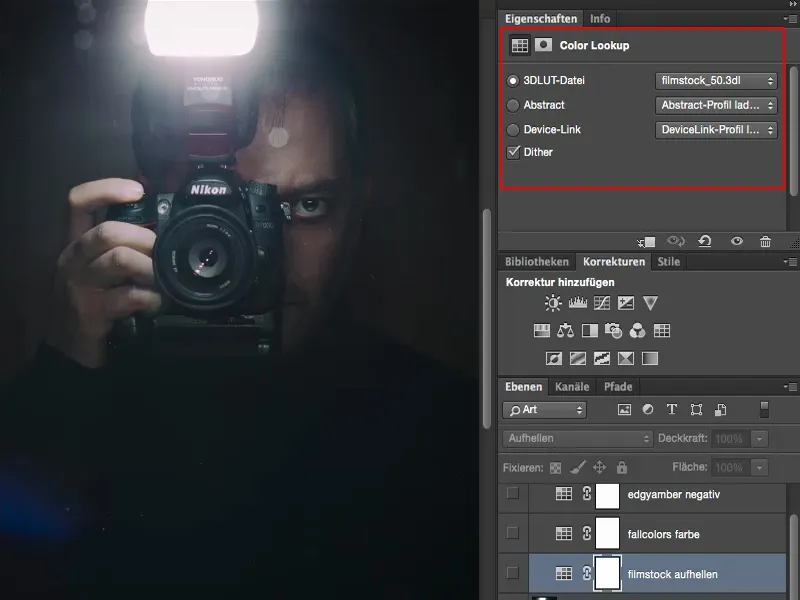Add Verlaufsumsetzung gradient map adjustment
Viewport: 800px width, 600px height.
650,358
